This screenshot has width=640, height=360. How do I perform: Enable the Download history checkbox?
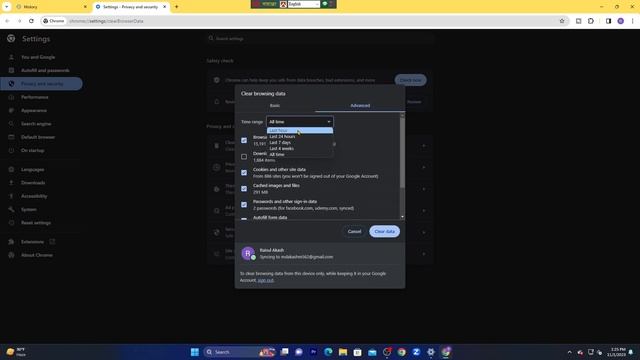[x=244, y=157]
